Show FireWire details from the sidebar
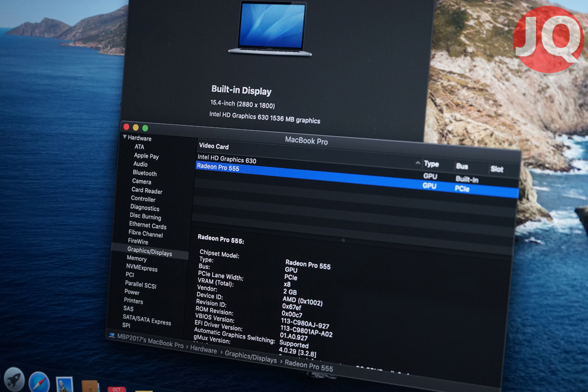The image size is (588, 392). (138, 241)
